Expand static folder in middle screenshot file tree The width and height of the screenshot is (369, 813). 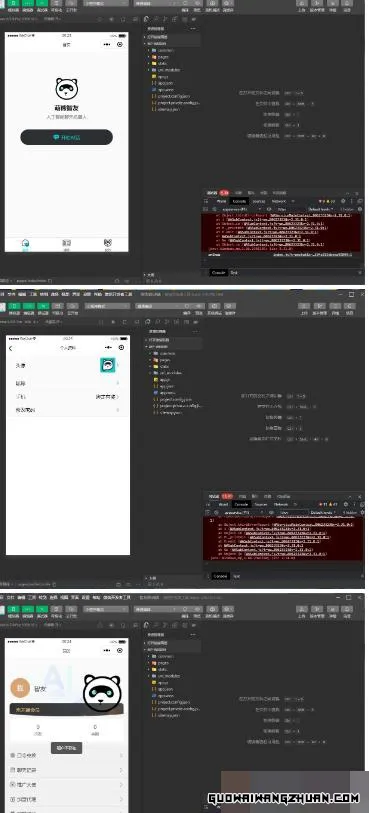point(164,366)
